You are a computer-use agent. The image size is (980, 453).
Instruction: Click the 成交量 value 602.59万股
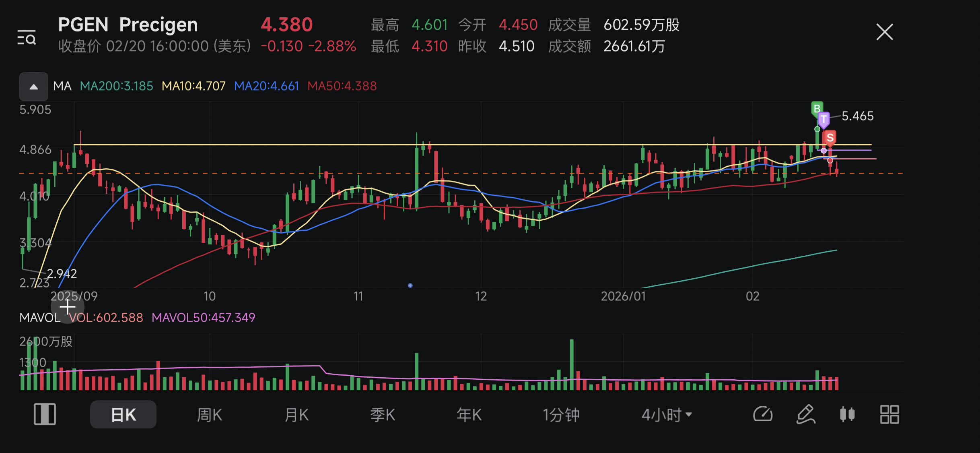(642, 25)
